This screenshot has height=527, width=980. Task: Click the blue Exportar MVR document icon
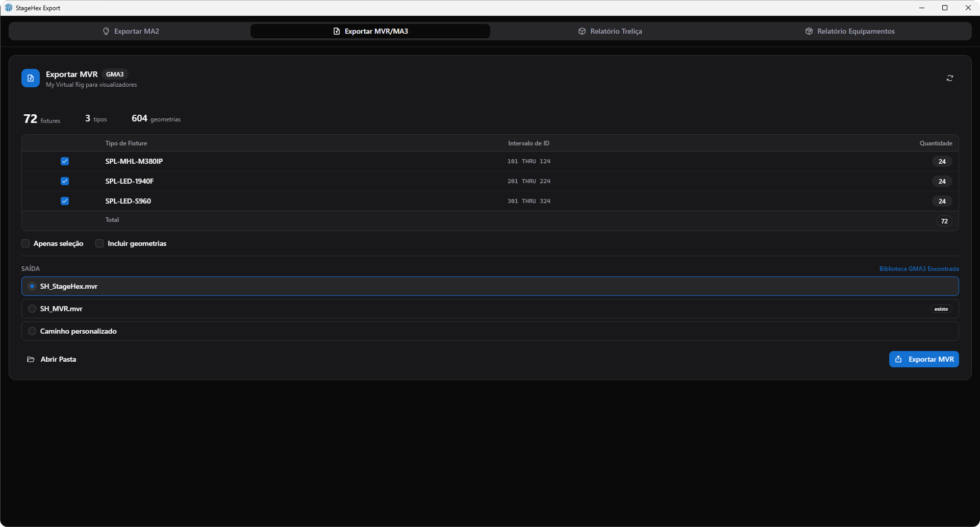coord(31,78)
